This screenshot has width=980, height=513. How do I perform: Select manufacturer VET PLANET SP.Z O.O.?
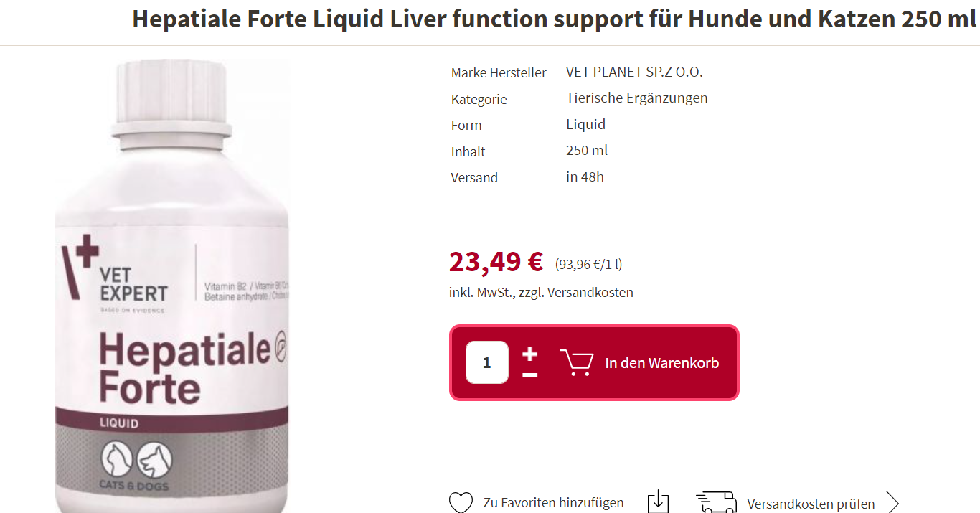click(634, 72)
